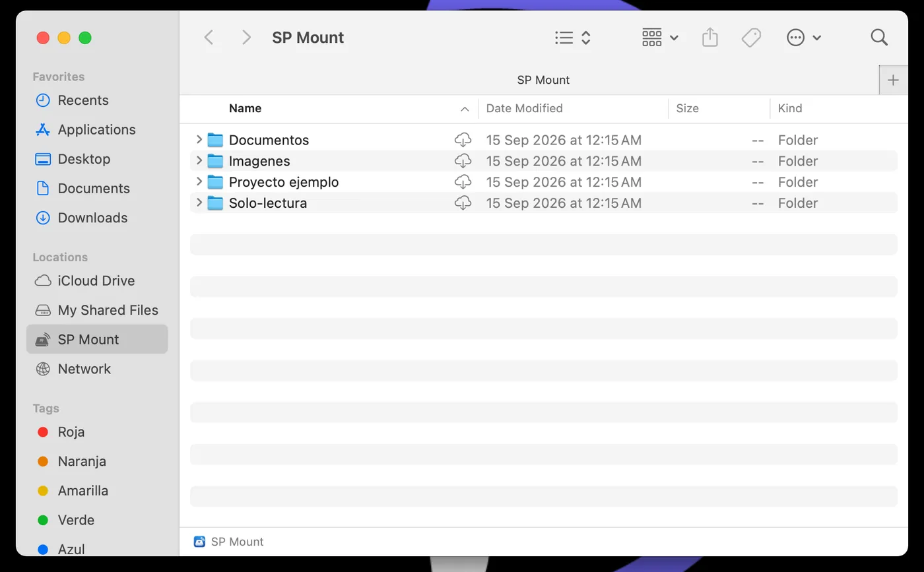Click the Solo-lectura folder icon

click(x=215, y=203)
